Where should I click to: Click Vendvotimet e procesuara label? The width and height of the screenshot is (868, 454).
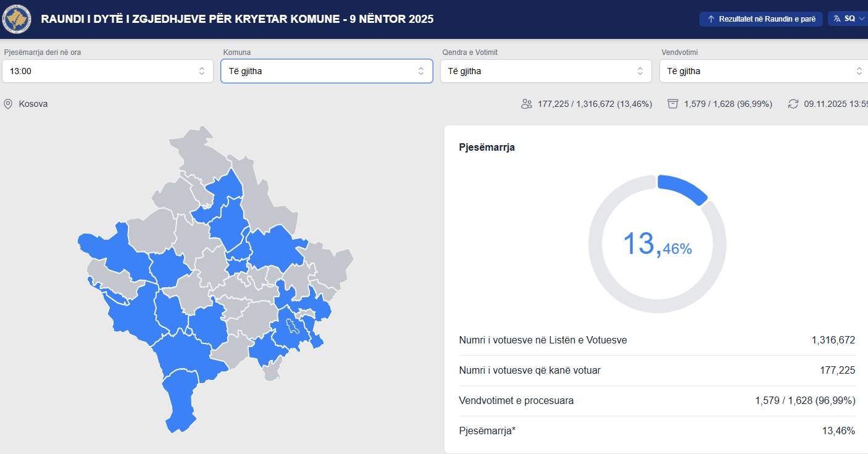pos(516,401)
